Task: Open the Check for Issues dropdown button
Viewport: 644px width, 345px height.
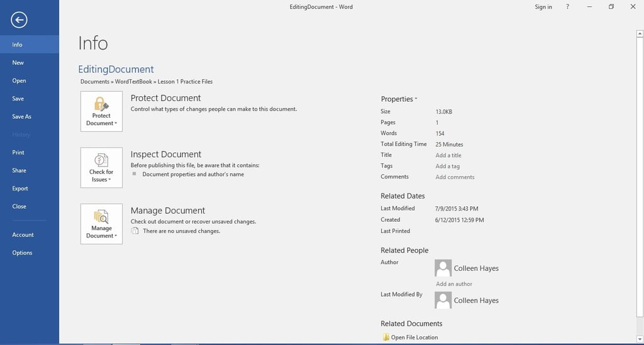Action: coord(101,168)
